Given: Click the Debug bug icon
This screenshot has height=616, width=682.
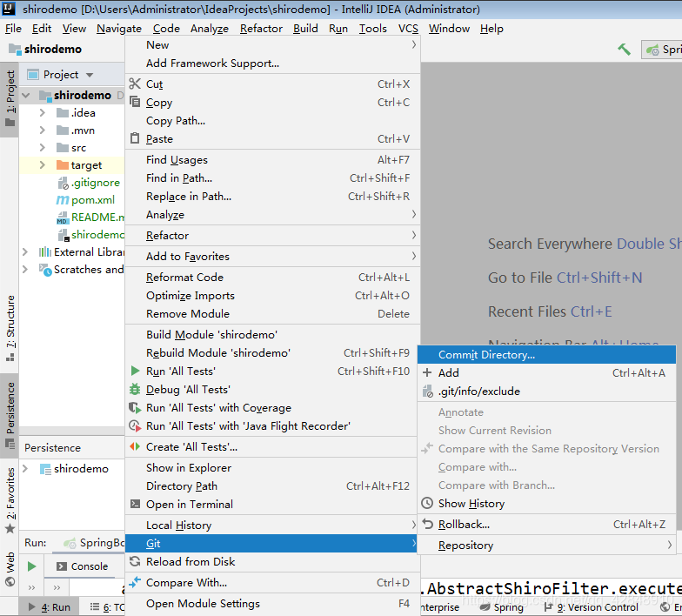Looking at the screenshot, I should click(136, 389).
